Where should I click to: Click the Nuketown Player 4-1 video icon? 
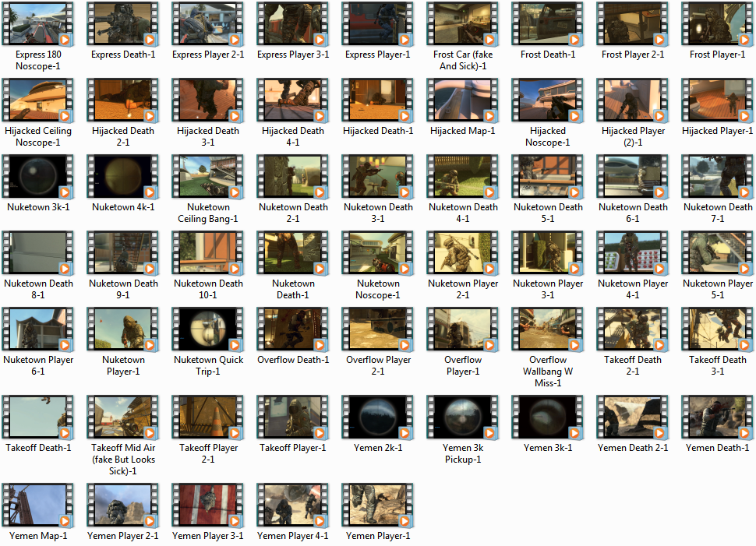633,252
